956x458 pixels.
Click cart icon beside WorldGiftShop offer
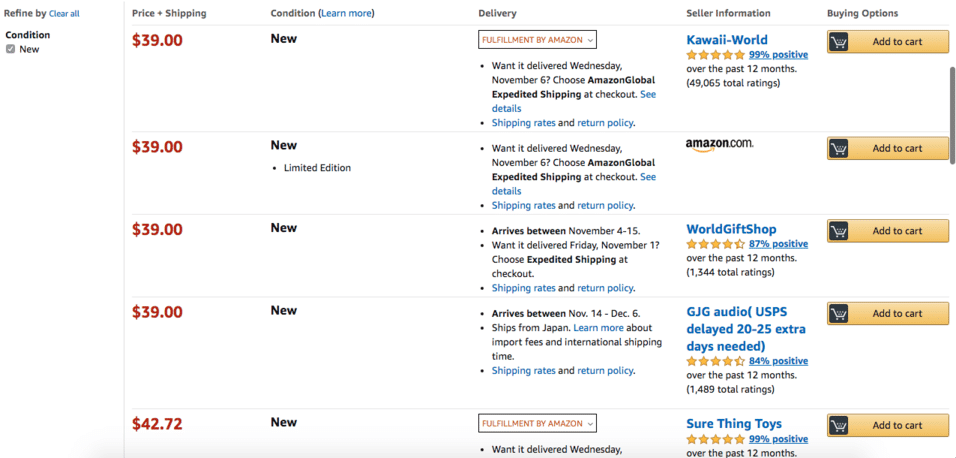pyautogui.click(x=839, y=231)
